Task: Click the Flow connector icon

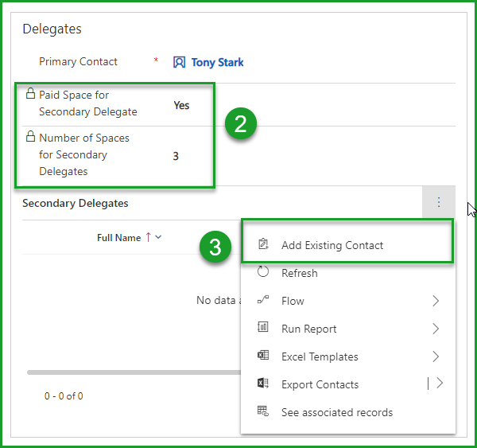Action: point(263,300)
